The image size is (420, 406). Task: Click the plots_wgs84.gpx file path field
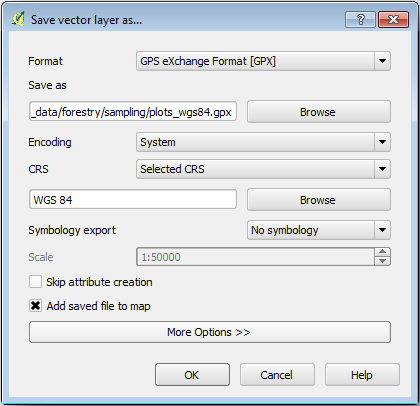(x=133, y=112)
